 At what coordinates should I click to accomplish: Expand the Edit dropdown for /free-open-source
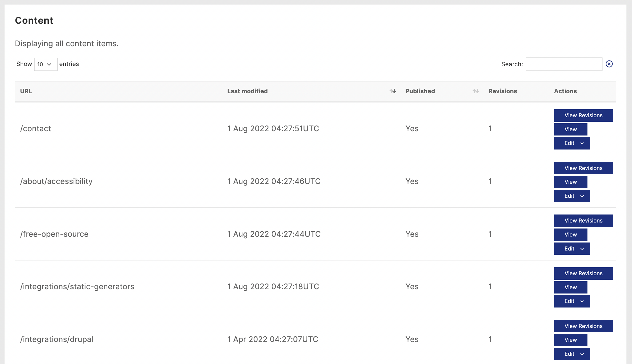coord(582,248)
